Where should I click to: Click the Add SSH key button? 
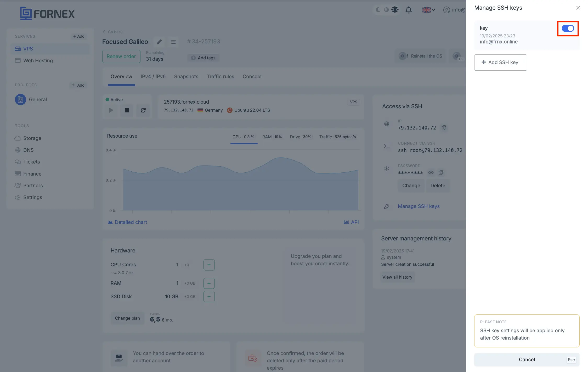point(500,62)
